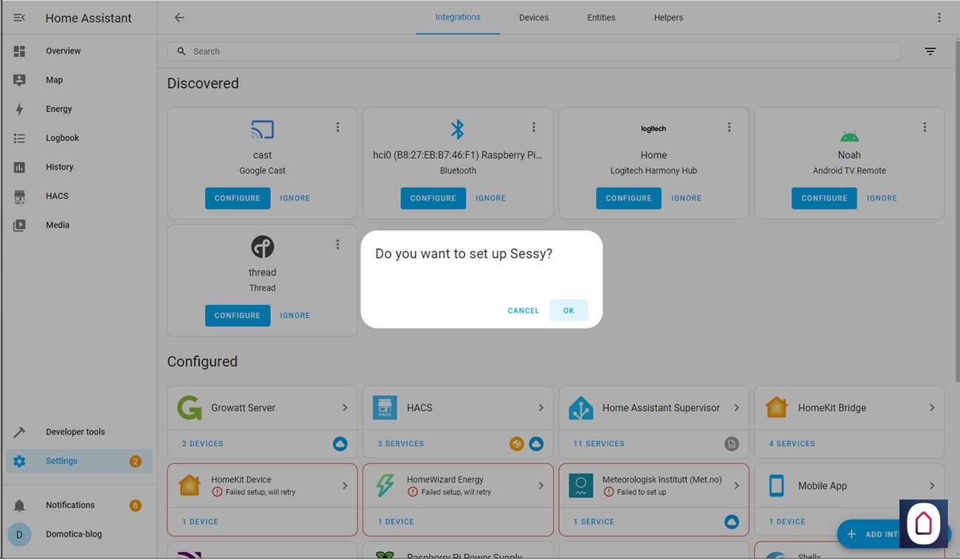Go back using the arrow icon
This screenshot has height=560, width=960.
pos(179,18)
